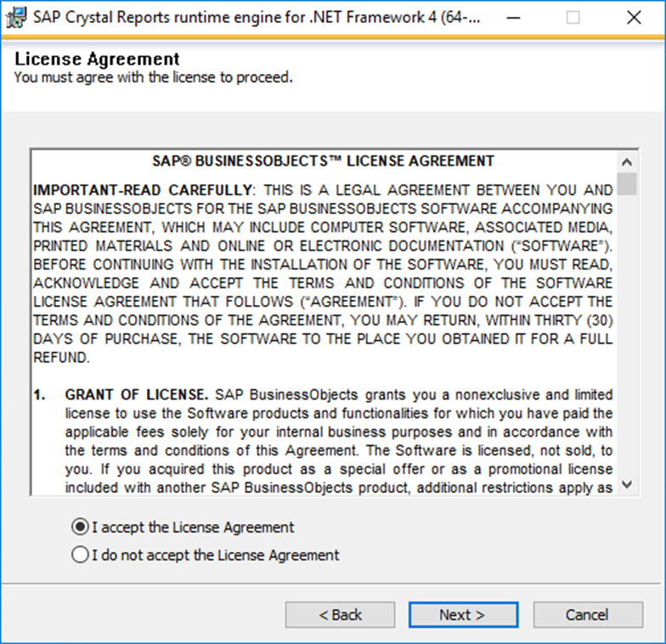666x644 pixels.
Task: Go to the next installer step
Action: coord(464,614)
